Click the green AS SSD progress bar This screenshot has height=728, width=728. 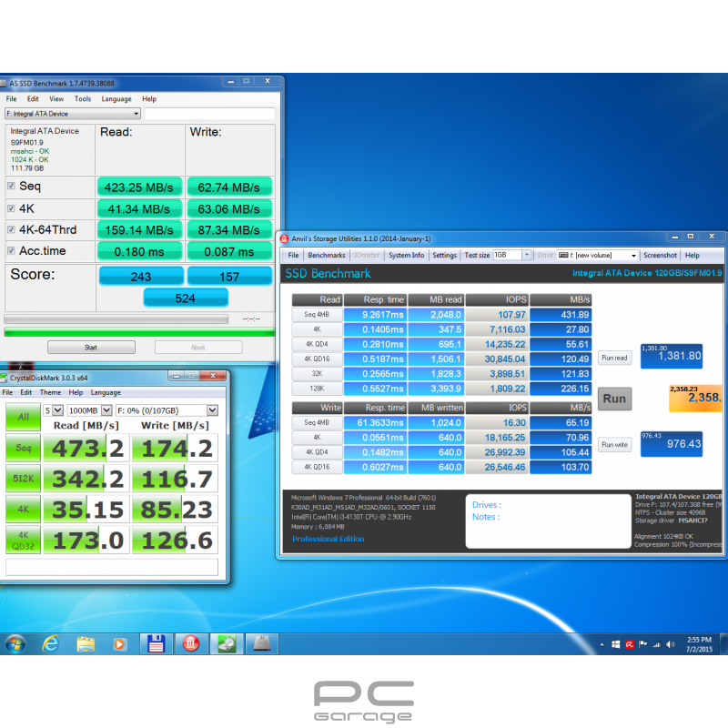pos(139,332)
